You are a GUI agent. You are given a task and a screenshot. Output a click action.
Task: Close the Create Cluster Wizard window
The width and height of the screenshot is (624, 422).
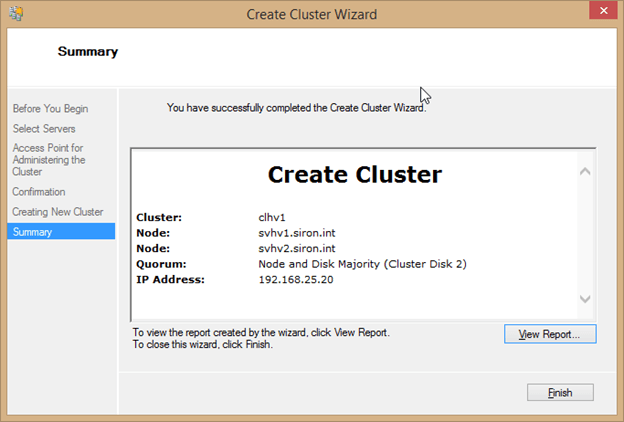click(x=596, y=14)
